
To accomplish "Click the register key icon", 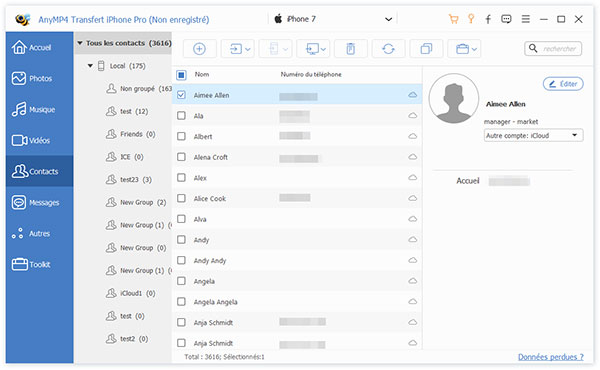I will tap(471, 19).
